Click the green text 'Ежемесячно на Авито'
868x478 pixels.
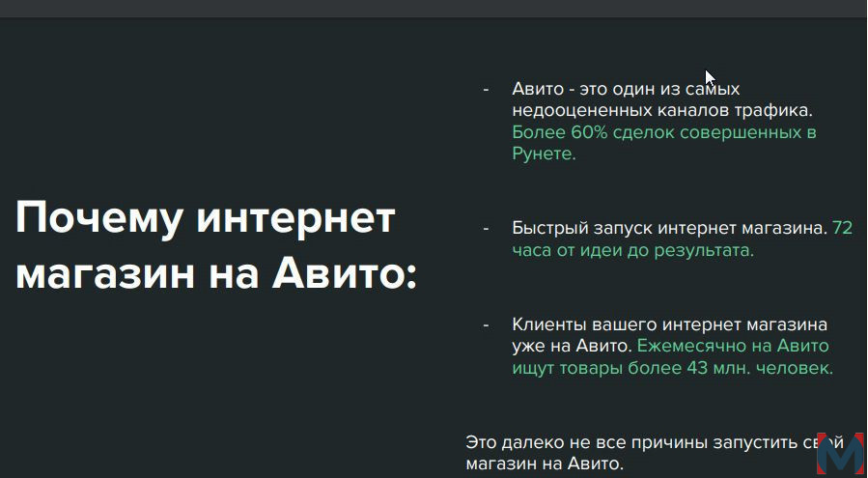pyautogui.click(x=733, y=346)
